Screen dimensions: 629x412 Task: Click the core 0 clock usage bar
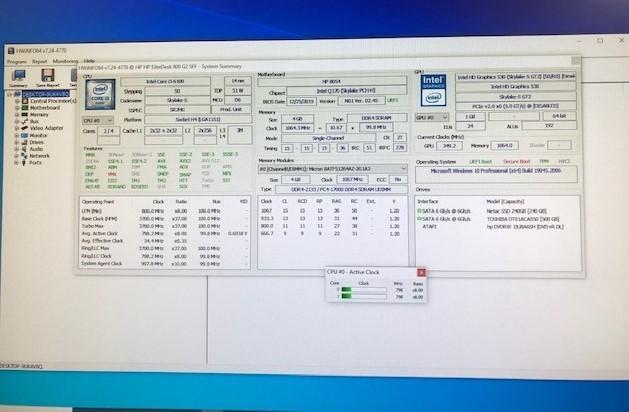364,290
